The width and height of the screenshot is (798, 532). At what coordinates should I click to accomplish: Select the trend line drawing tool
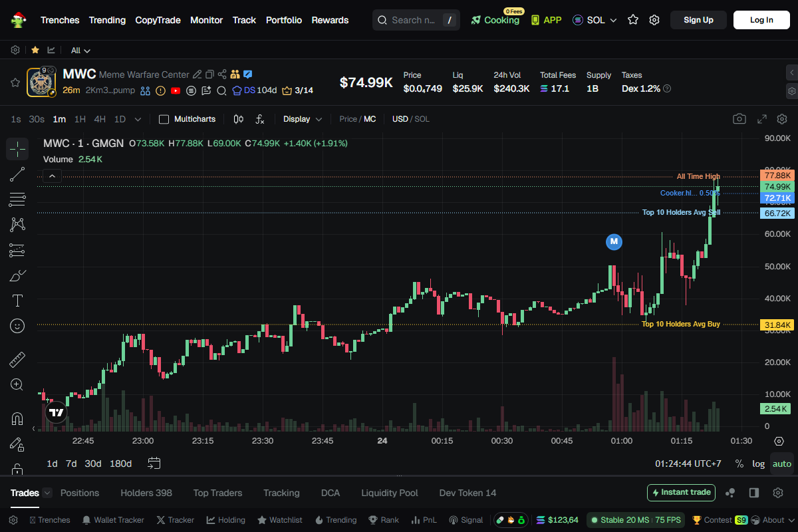point(17,175)
